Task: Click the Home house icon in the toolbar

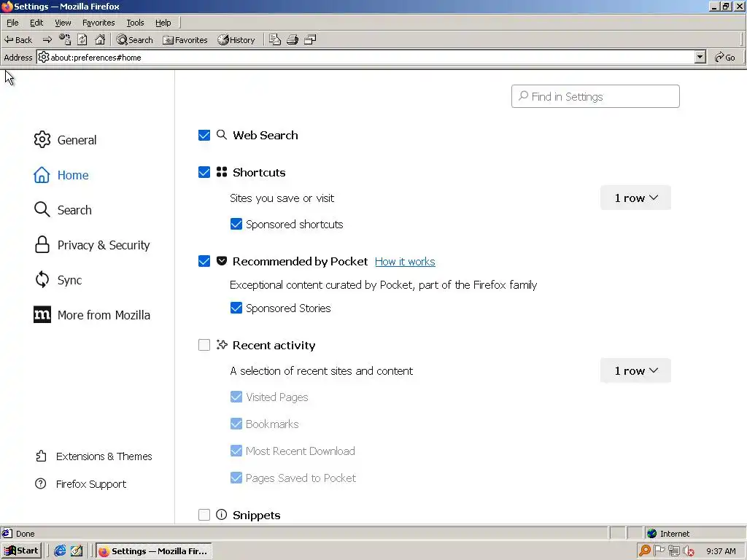Action: pos(100,39)
